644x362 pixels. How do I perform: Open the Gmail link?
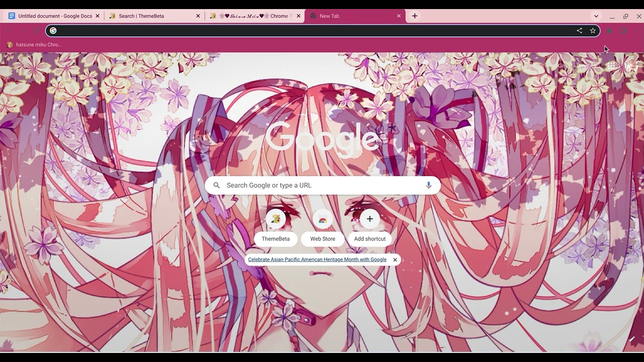click(x=565, y=66)
